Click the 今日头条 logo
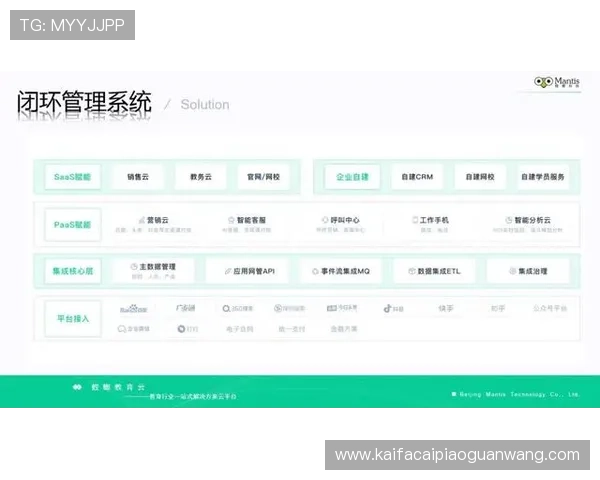Screen dimensions: 600x480 point(342,308)
